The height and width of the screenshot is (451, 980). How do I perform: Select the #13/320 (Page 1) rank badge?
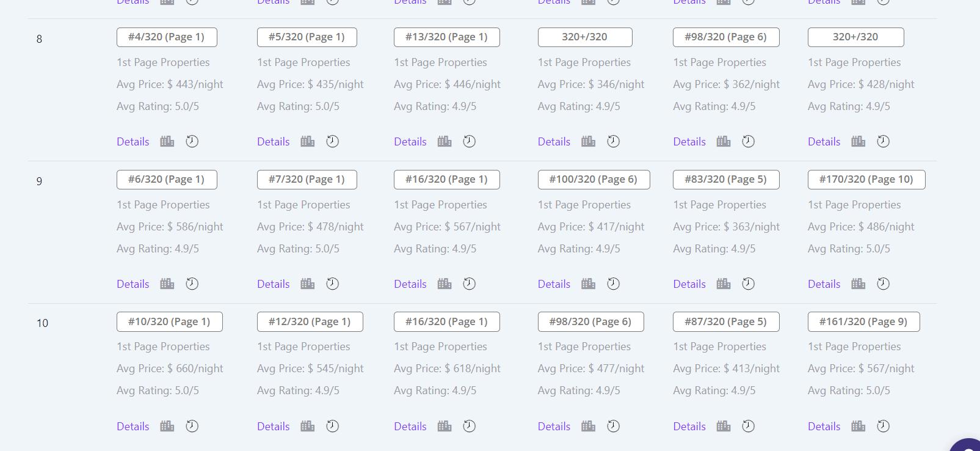click(x=447, y=37)
